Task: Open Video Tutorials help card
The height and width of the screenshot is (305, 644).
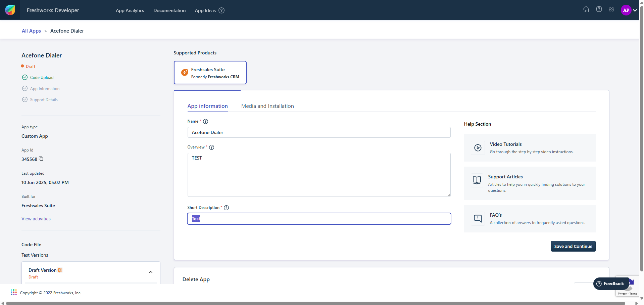Action: [530, 148]
